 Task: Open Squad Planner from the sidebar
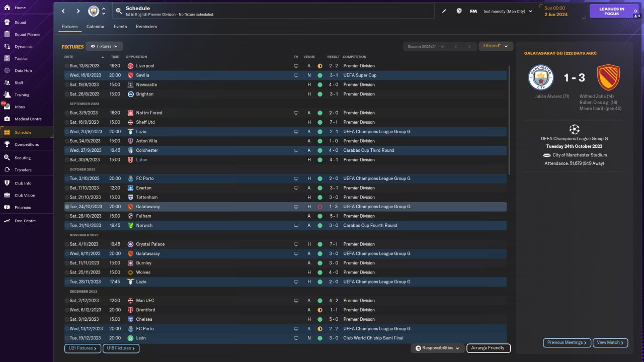click(x=27, y=35)
